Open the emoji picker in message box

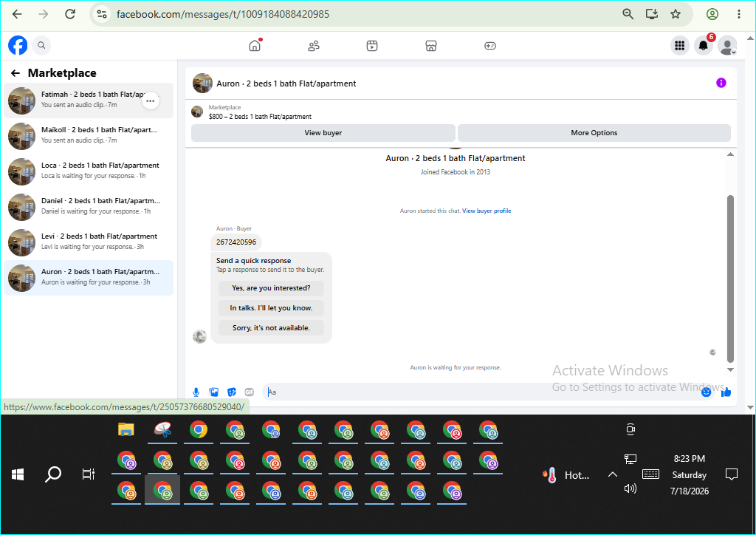706,392
